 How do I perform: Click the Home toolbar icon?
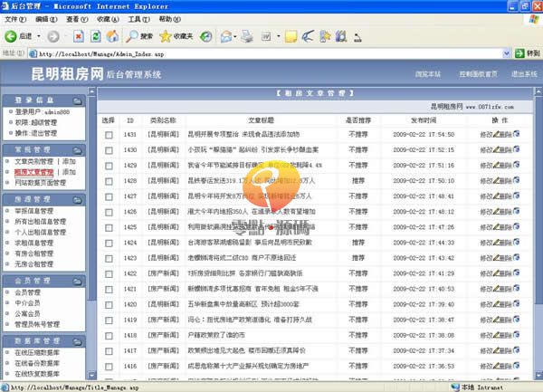point(112,36)
